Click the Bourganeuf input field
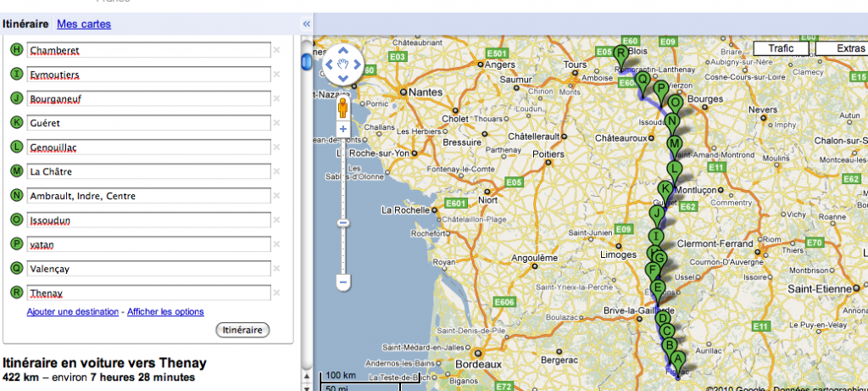868x391 pixels. [x=148, y=98]
